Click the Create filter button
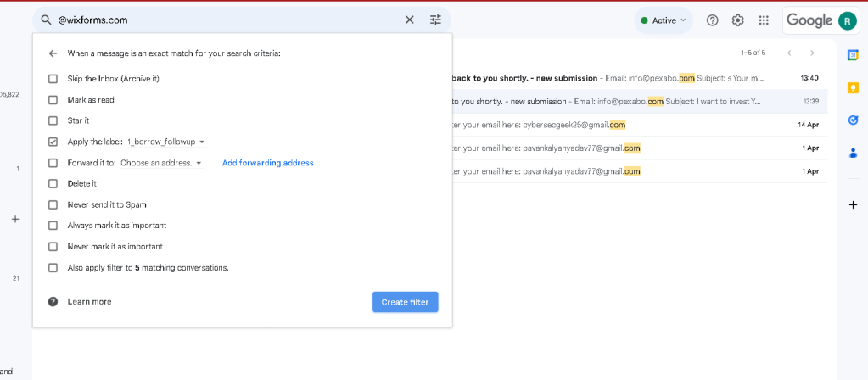Viewport: 868px width, 380px height. 406,302
